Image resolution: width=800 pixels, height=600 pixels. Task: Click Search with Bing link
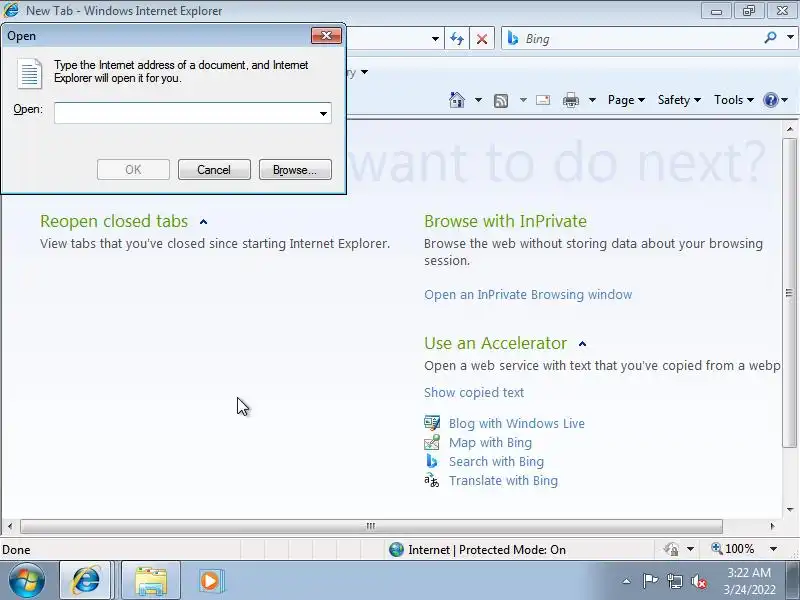click(496, 462)
